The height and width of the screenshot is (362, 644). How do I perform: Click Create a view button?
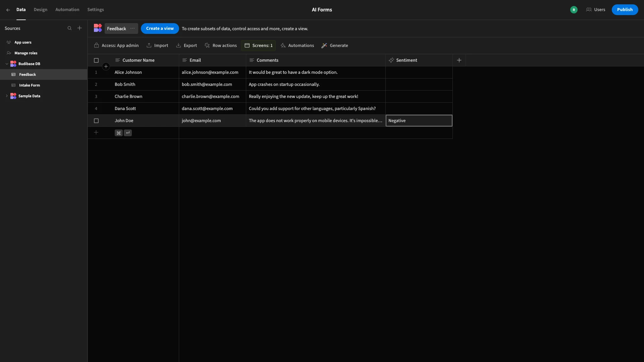[160, 29]
